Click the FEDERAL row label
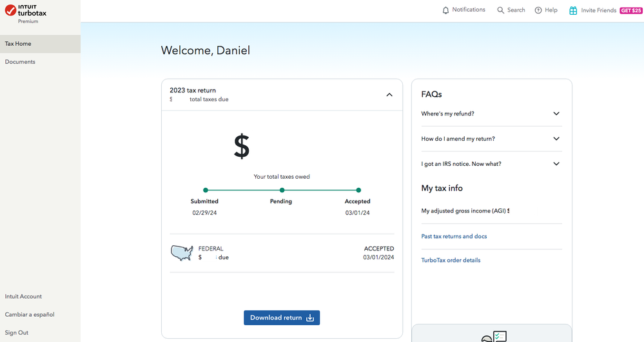Screen dimensions: 644x342 pyautogui.click(x=211, y=248)
